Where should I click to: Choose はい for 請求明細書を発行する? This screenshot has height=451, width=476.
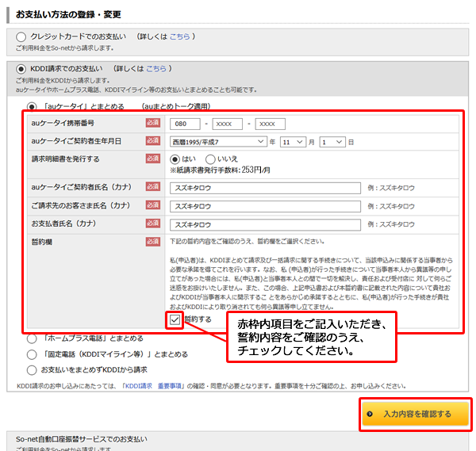[176, 159]
